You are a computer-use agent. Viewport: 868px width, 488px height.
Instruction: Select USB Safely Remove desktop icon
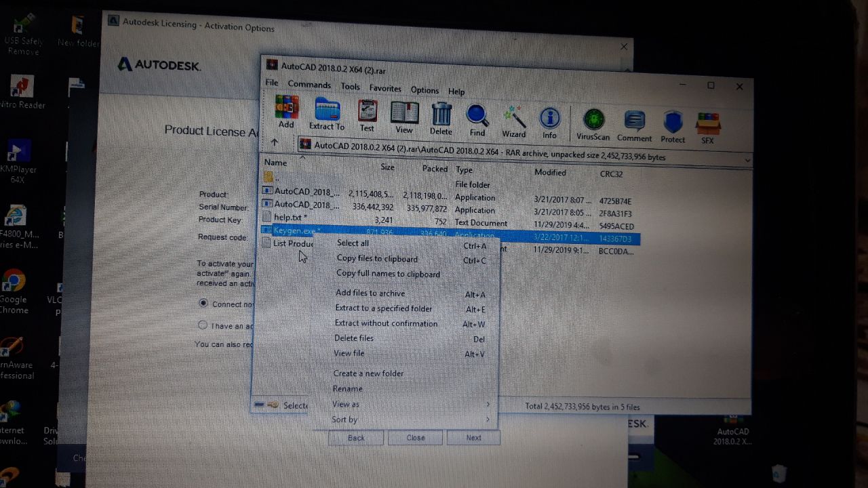[x=22, y=34]
